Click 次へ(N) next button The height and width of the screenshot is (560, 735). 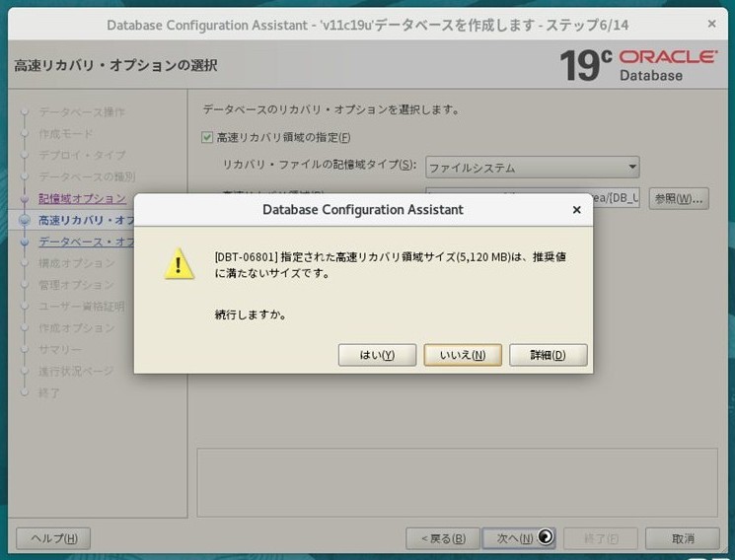[519, 538]
